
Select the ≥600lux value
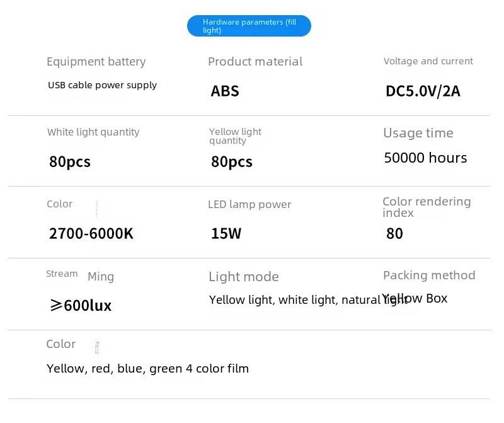point(81,306)
